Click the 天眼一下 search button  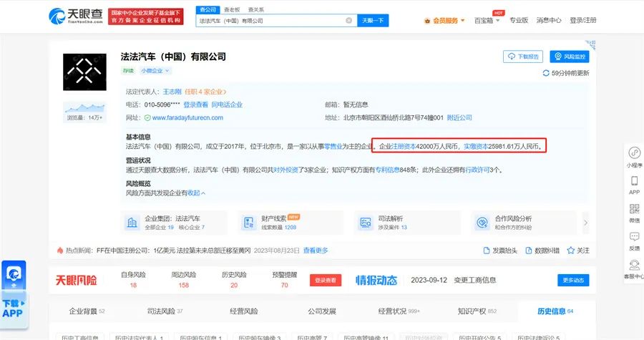[x=373, y=21]
